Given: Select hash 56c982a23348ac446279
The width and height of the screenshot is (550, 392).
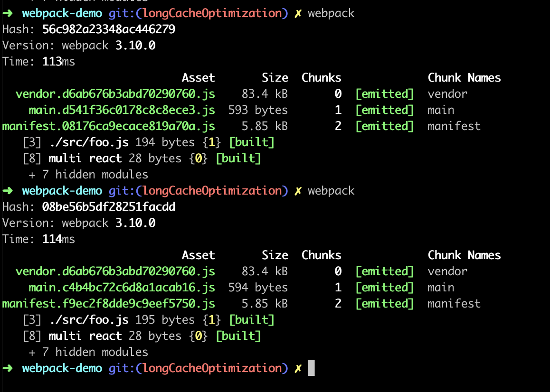Looking at the screenshot, I should tap(109, 29).
